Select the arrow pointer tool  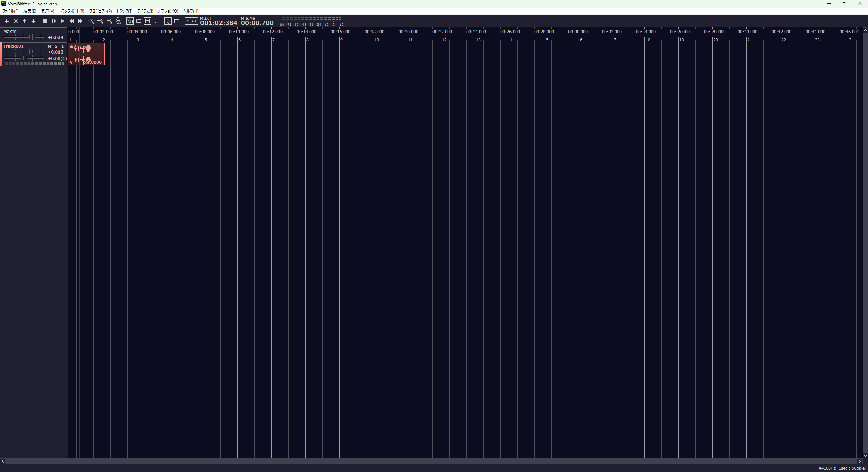coord(168,21)
